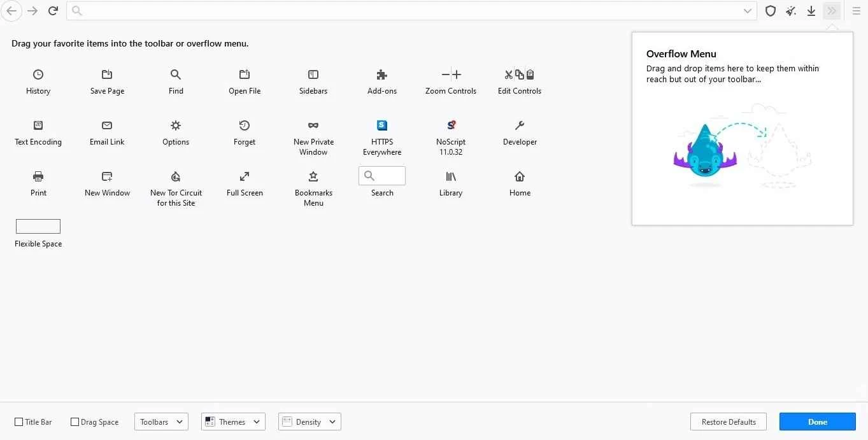Click the New Identity broom icon
The width and height of the screenshot is (868, 440).
point(791,11)
